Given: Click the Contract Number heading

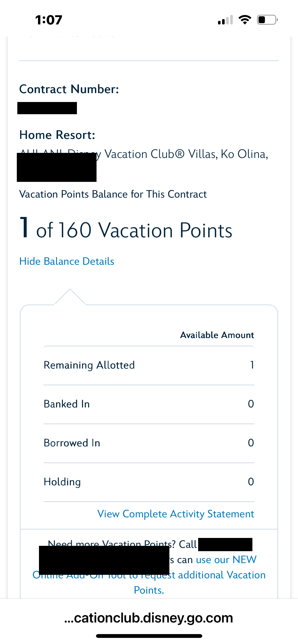Looking at the screenshot, I should point(69,89).
